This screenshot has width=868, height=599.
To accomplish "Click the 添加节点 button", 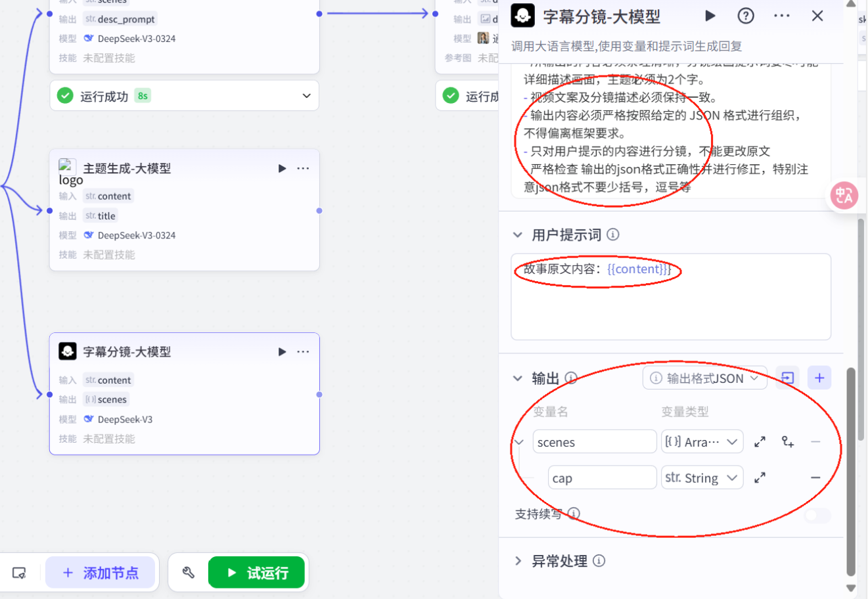I will 101,572.
